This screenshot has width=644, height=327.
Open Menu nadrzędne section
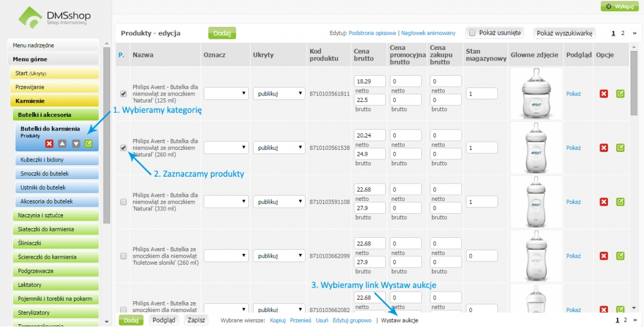pos(54,46)
